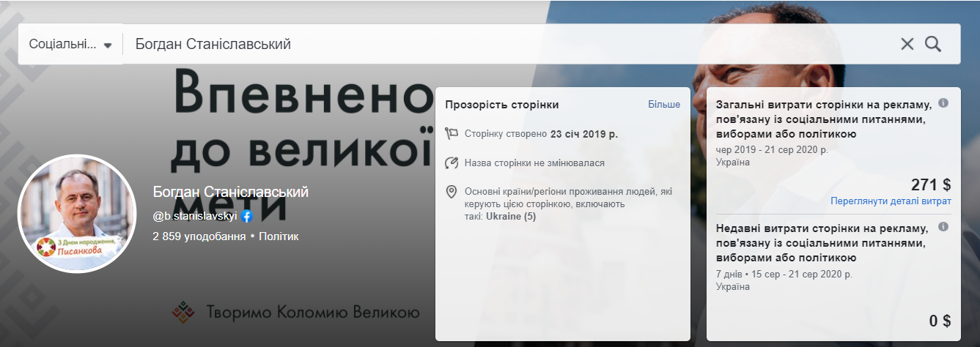
Task: Click the search field containing Богдан Станіславський
Action: point(509,44)
